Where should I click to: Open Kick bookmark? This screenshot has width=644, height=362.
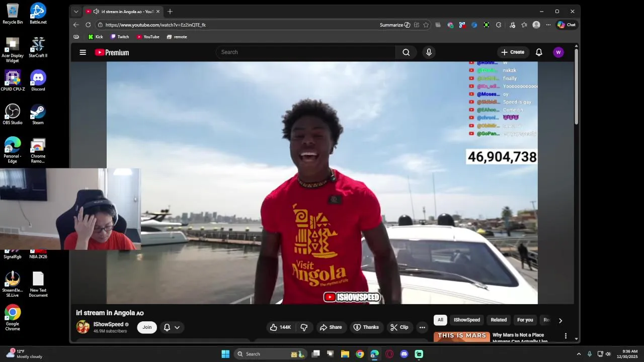click(x=96, y=37)
